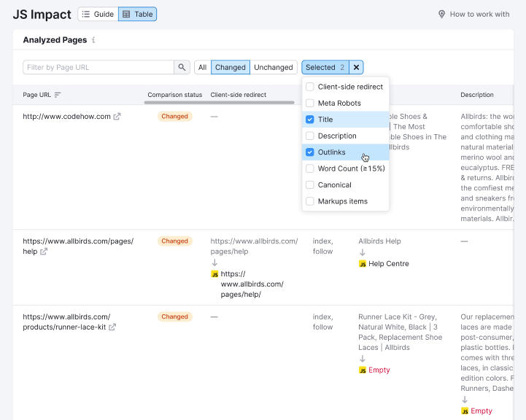Switch to the Guide view tab

tap(98, 14)
